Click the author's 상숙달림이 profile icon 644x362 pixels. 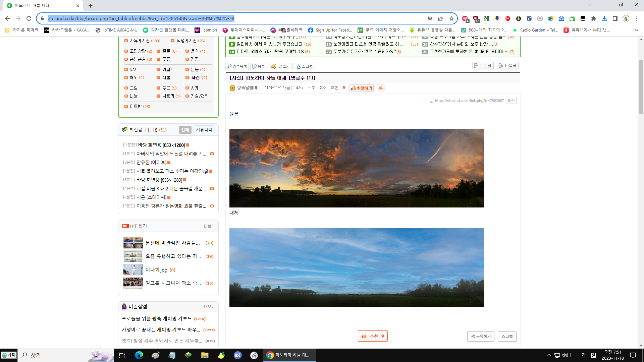tap(232, 88)
